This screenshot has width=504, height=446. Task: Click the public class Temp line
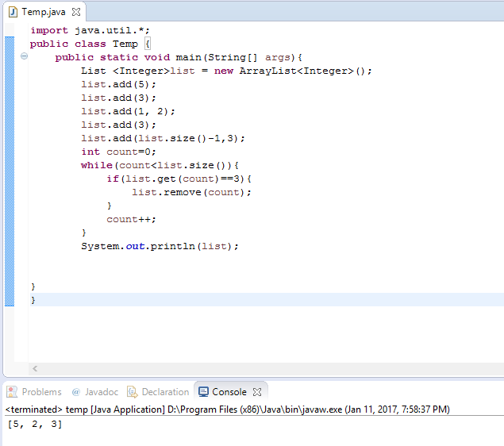90,44
